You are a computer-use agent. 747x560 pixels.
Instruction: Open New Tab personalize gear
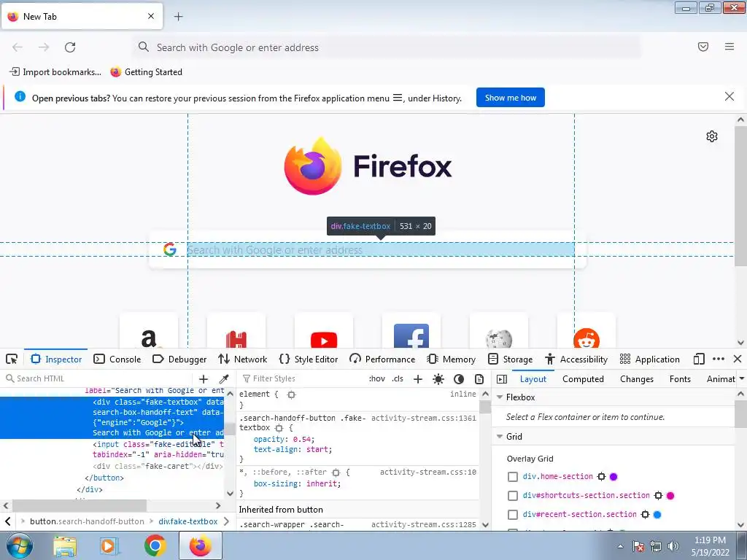point(712,136)
